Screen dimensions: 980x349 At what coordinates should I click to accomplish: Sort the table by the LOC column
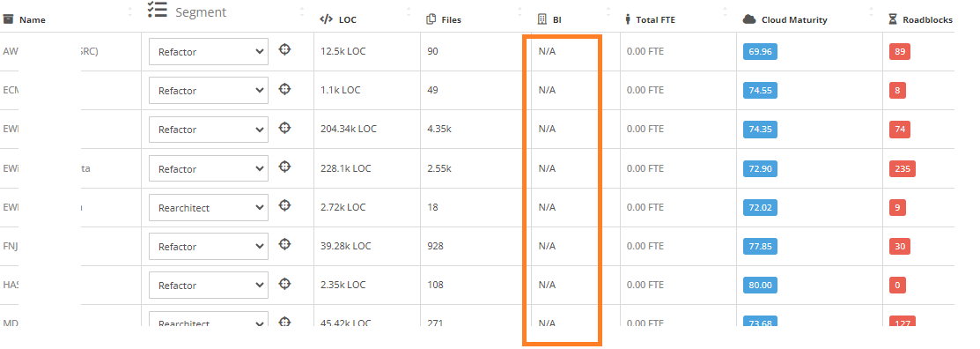[348, 19]
